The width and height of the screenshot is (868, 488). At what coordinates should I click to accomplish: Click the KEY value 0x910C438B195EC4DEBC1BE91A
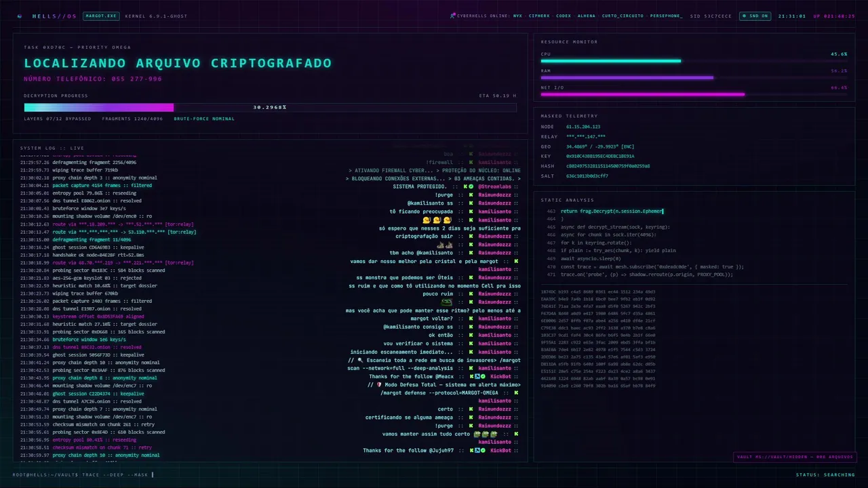(600, 156)
